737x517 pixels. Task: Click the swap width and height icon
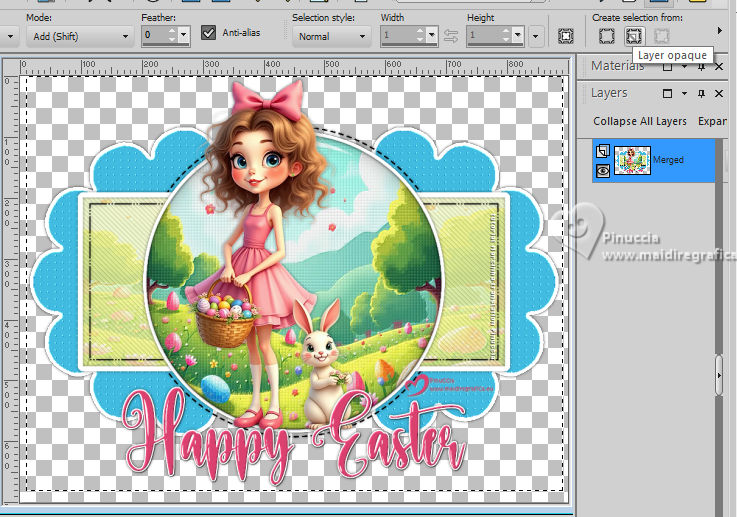pos(451,36)
